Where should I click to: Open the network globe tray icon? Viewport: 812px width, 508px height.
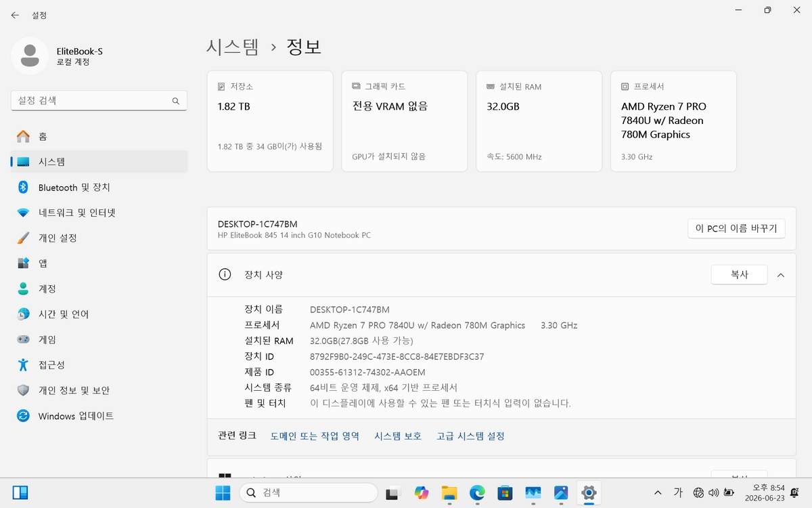click(x=698, y=492)
